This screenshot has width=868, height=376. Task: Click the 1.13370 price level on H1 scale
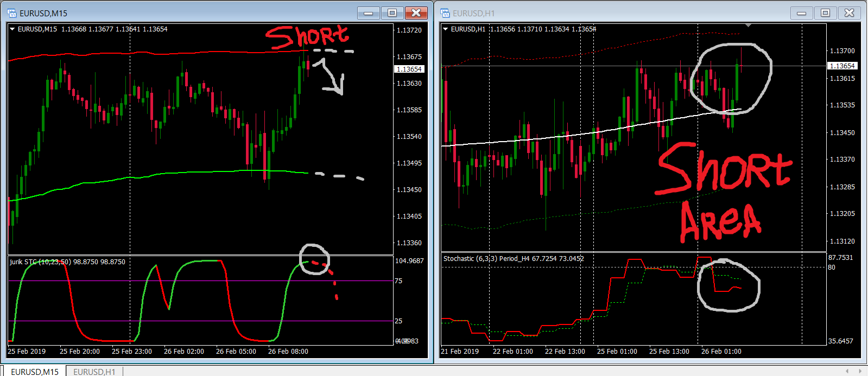tap(842, 160)
